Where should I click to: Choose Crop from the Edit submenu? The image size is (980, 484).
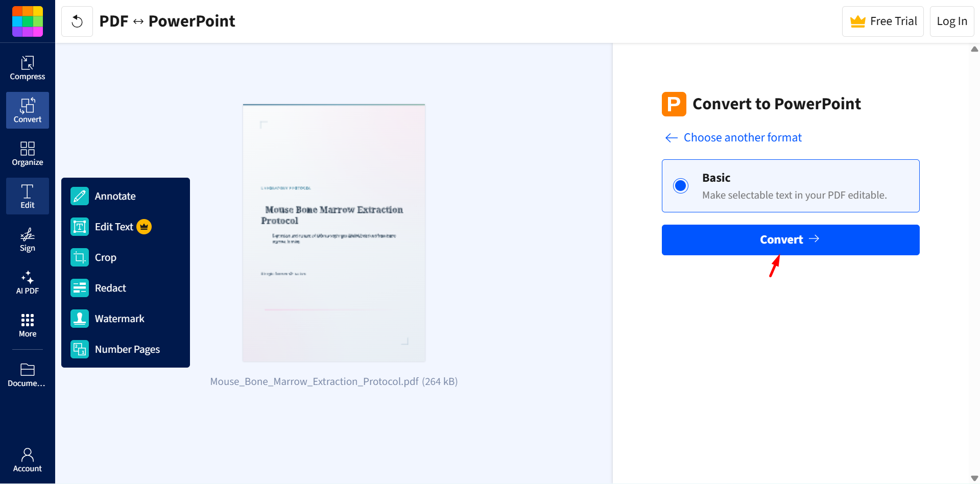coord(126,257)
